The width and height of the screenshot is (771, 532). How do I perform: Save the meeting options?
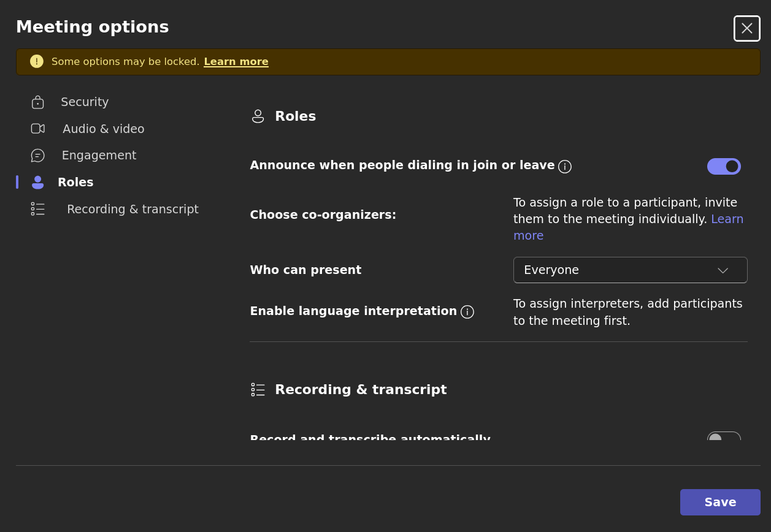pos(720,503)
